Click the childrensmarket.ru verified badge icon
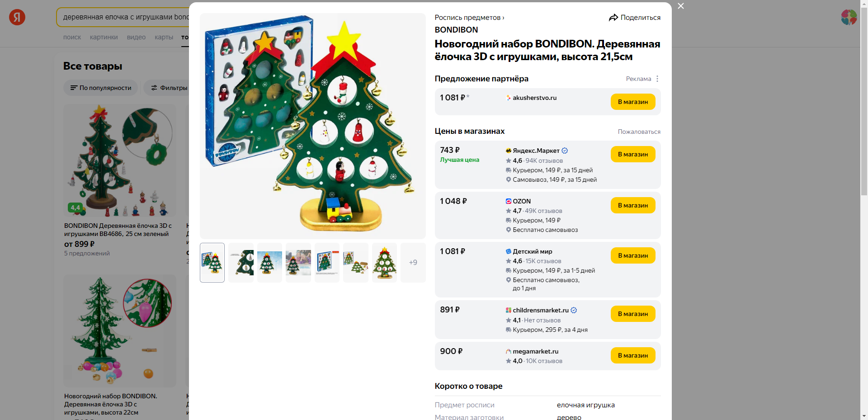Image resolution: width=868 pixels, height=420 pixels. 574,310
